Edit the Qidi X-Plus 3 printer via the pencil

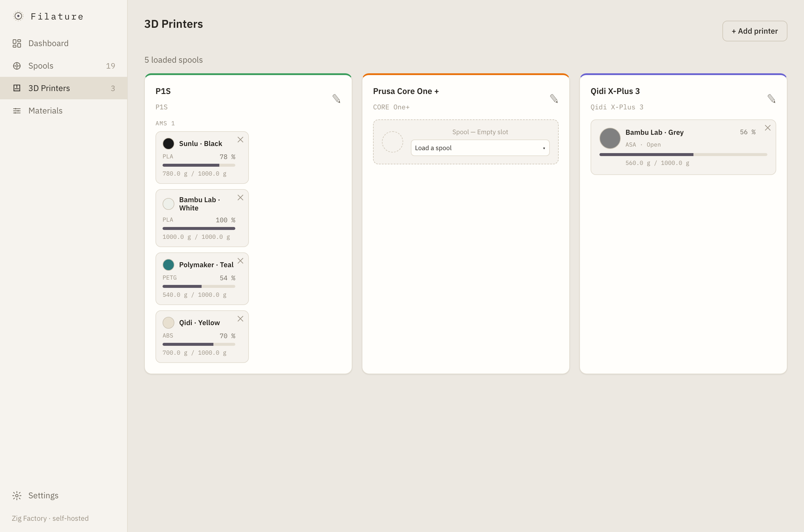[x=771, y=99]
